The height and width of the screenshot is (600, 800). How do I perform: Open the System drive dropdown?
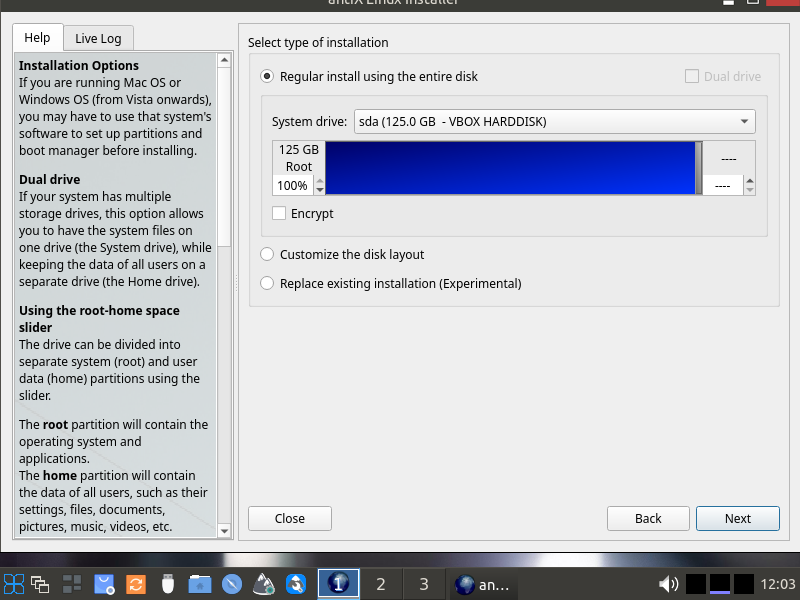554,122
